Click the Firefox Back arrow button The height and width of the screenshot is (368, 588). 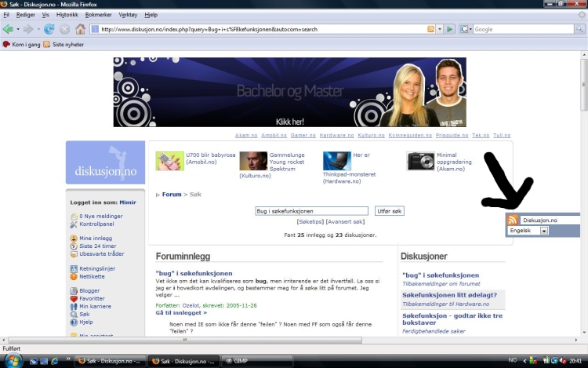[x=8, y=29]
